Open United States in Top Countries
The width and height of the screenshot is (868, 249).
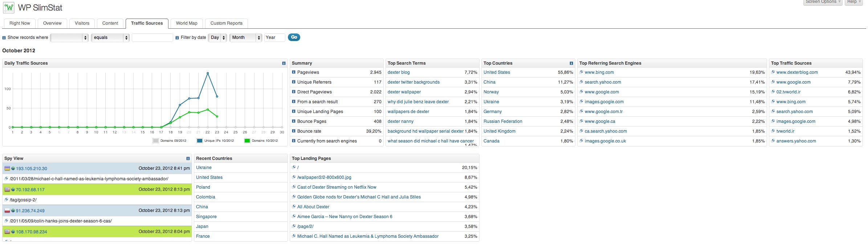(497, 72)
